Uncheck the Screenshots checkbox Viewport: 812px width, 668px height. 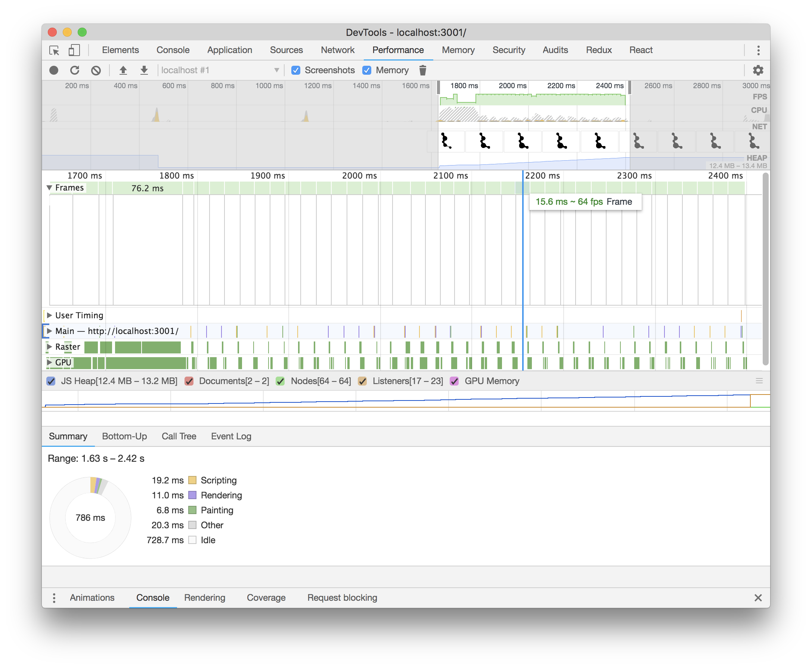296,70
